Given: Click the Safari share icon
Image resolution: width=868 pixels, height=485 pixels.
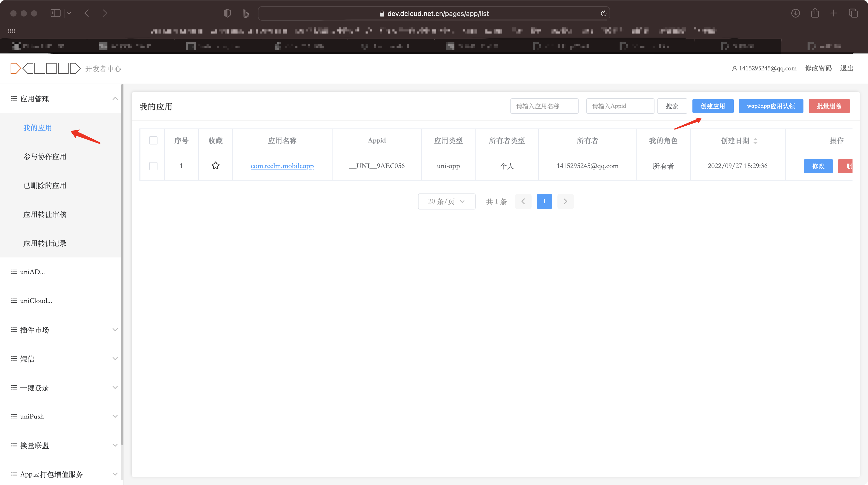Looking at the screenshot, I should point(815,13).
